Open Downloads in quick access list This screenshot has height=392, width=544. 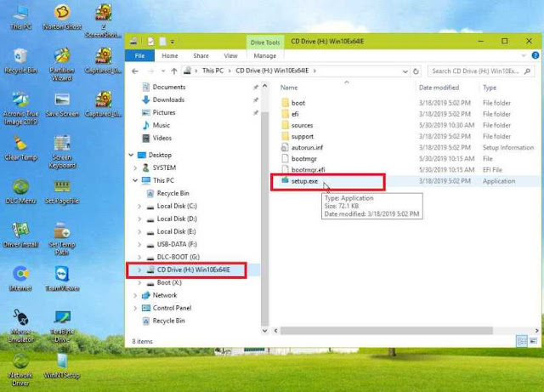pos(168,100)
